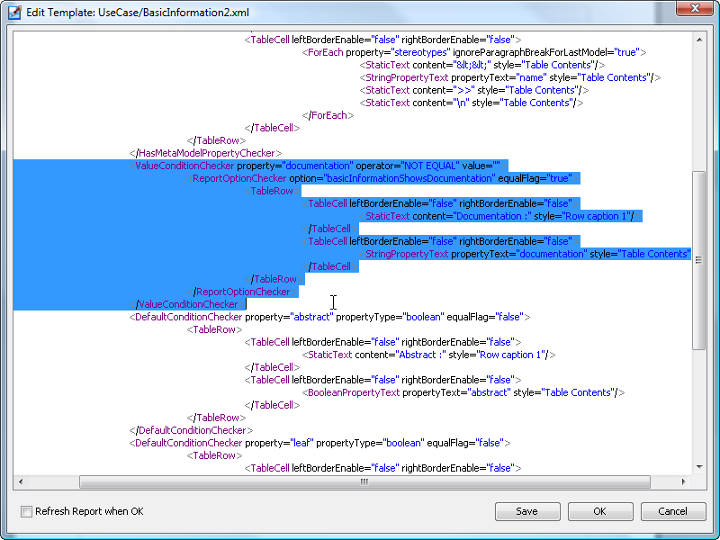The height and width of the screenshot is (540, 720).
Task: Enable Refresh Report when OK checkbox
Action: click(27, 511)
